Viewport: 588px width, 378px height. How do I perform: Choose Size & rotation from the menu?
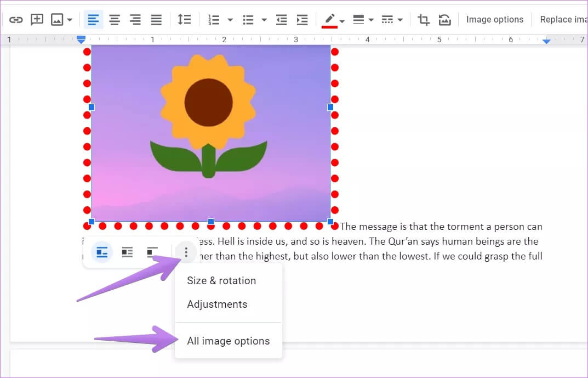pos(221,280)
